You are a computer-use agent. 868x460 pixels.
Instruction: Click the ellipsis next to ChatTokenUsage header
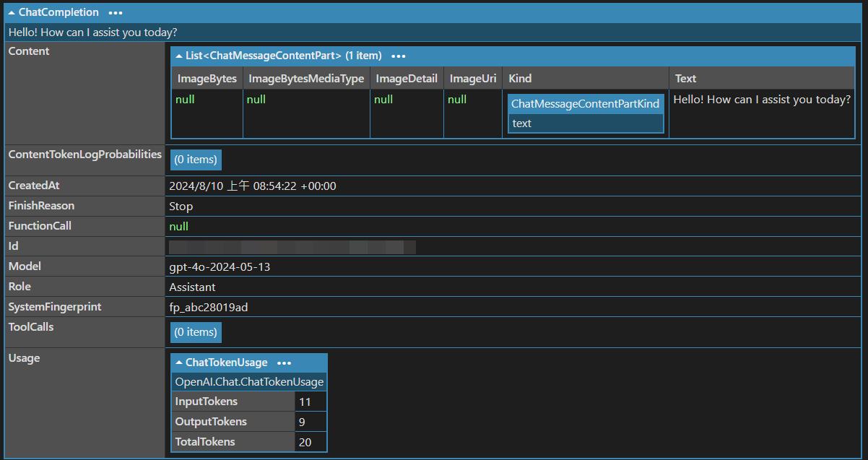click(x=284, y=363)
